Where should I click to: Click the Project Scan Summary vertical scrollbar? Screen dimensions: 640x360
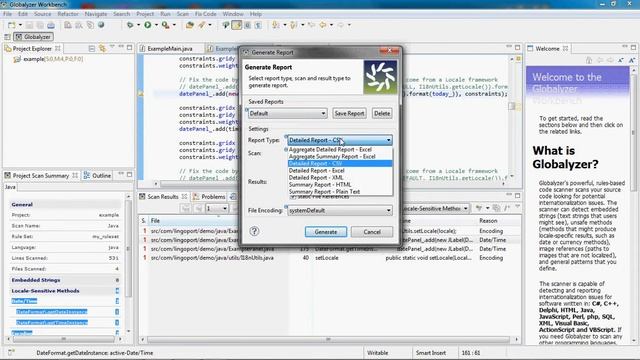(128, 248)
